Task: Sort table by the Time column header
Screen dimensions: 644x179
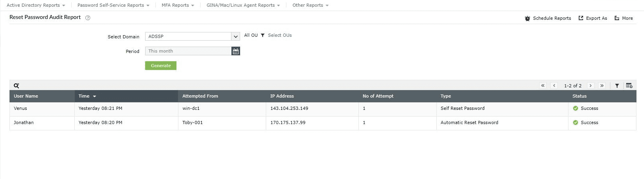Action: coord(84,96)
